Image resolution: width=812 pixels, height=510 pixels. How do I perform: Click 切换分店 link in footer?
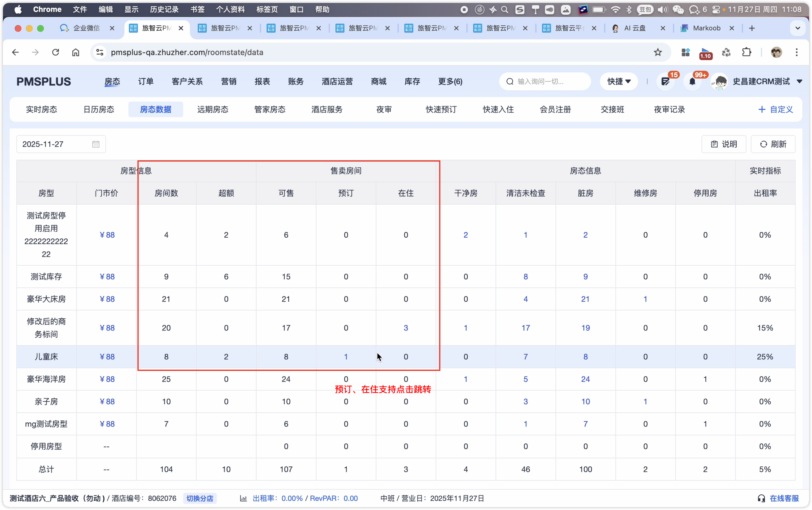click(x=200, y=498)
